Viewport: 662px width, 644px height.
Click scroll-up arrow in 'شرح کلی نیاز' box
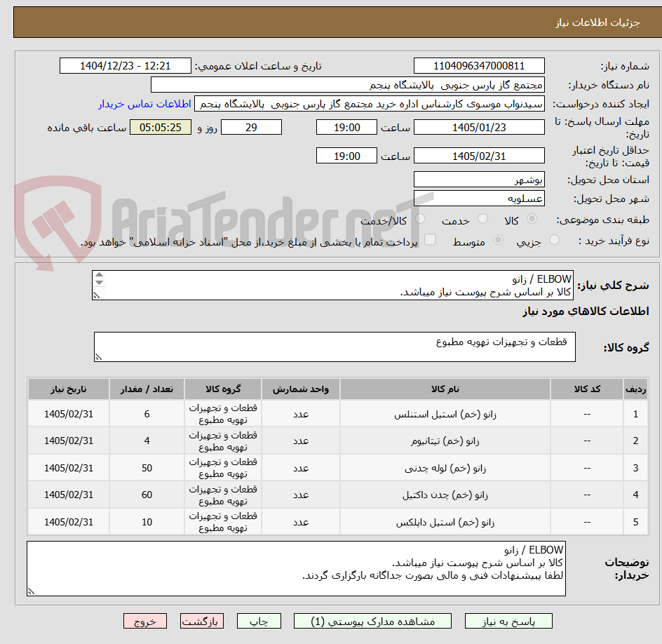pos(99,275)
